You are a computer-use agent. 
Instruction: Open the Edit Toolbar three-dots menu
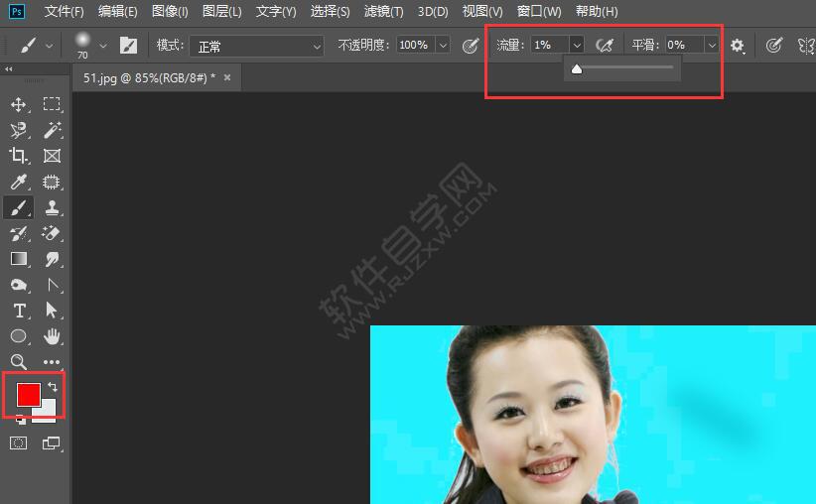pos(52,362)
